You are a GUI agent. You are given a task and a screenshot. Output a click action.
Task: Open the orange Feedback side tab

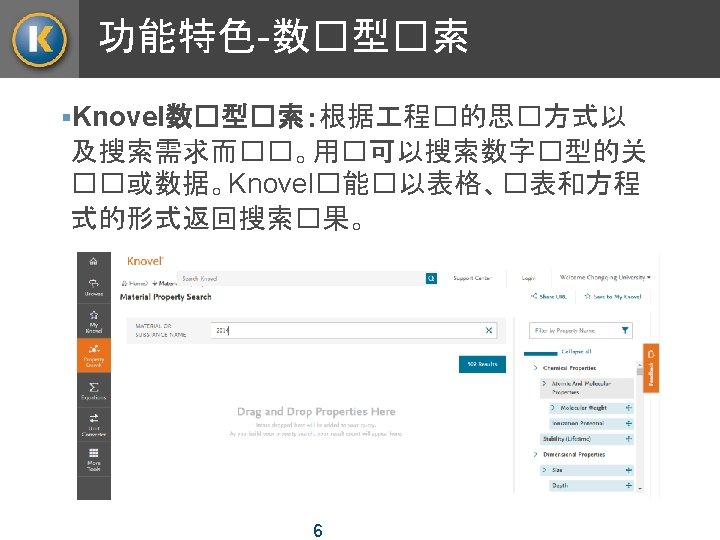(651, 368)
